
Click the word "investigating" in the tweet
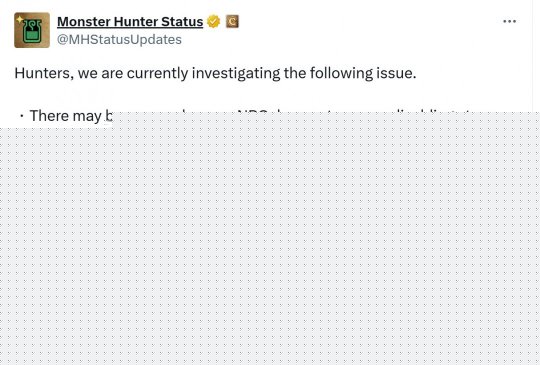236,73
